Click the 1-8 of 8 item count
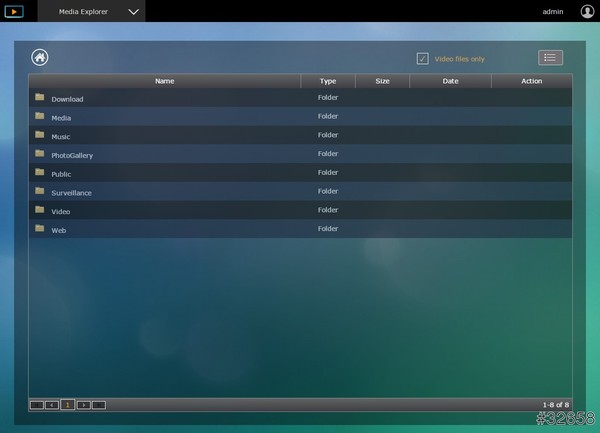 556,405
